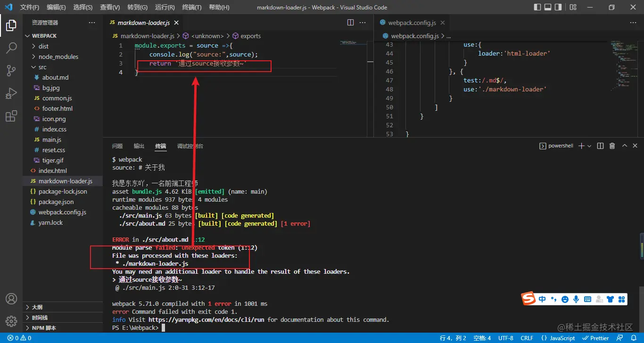Open about.md in the file explorer
The image size is (644, 343).
[63, 77]
